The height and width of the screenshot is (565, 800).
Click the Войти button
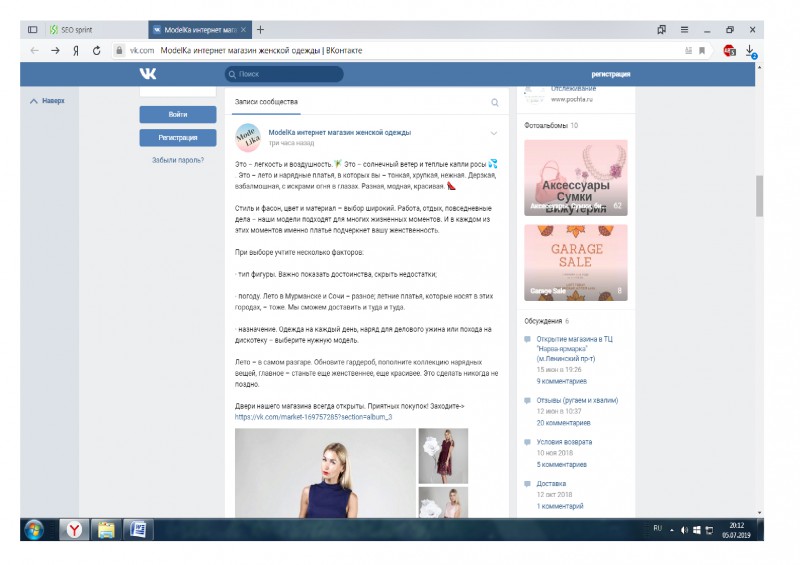(178, 114)
